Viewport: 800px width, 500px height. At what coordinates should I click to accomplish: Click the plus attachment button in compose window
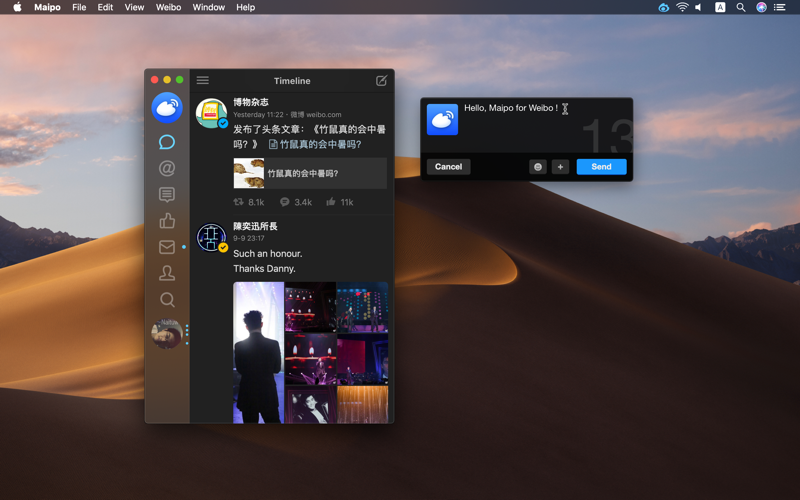(560, 167)
